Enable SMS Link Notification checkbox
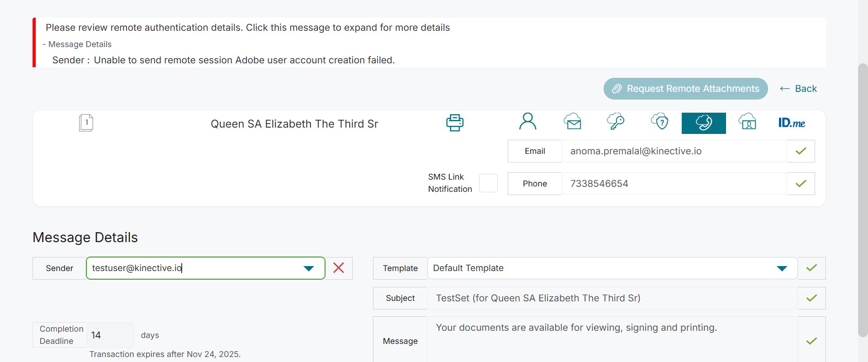Image resolution: width=868 pixels, height=362 pixels. [x=488, y=183]
